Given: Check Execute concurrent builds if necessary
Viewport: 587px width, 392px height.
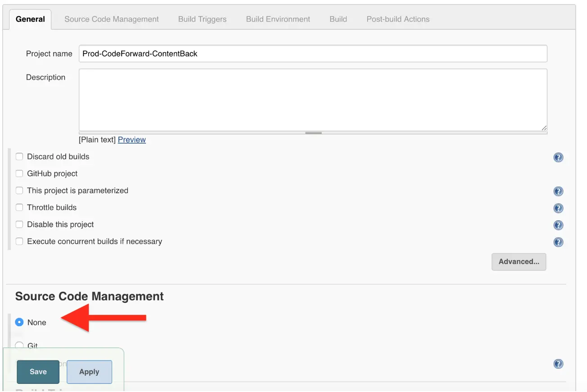Looking at the screenshot, I should click(x=19, y=242).
